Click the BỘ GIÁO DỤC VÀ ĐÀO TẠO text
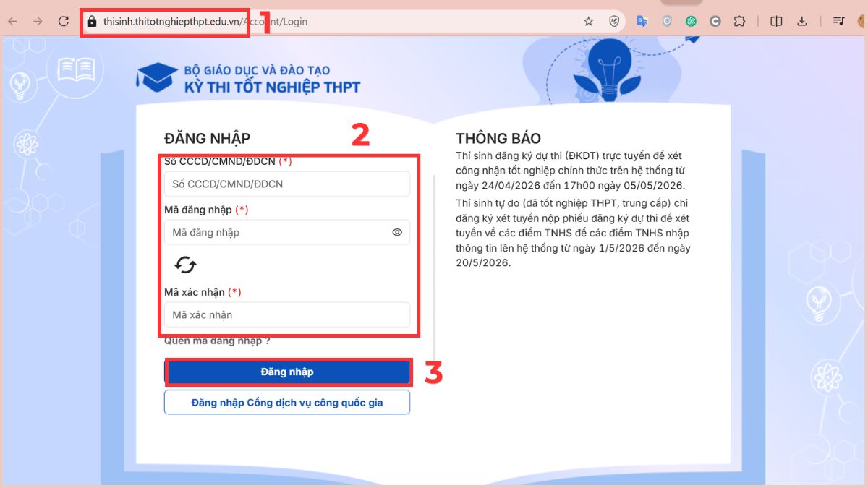Viewport: 868px width, 488px height. (257, 70)
